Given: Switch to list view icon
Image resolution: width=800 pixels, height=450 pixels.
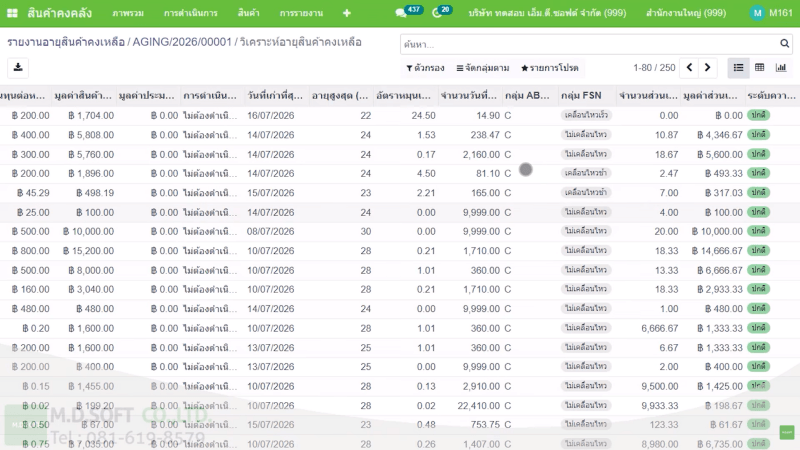Looking at the screenshot, I should pyautogui.click(x=738, y=67).
